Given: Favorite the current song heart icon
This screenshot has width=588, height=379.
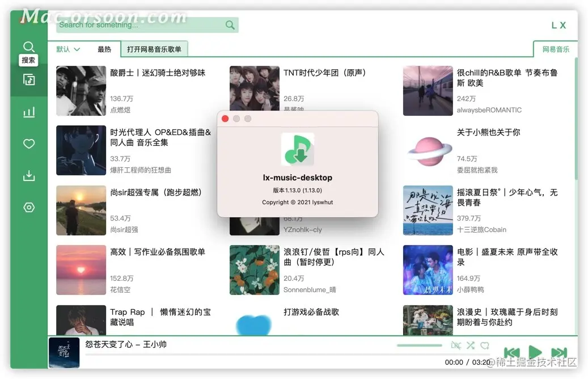Looking at the screenshot, I should 485,345.
